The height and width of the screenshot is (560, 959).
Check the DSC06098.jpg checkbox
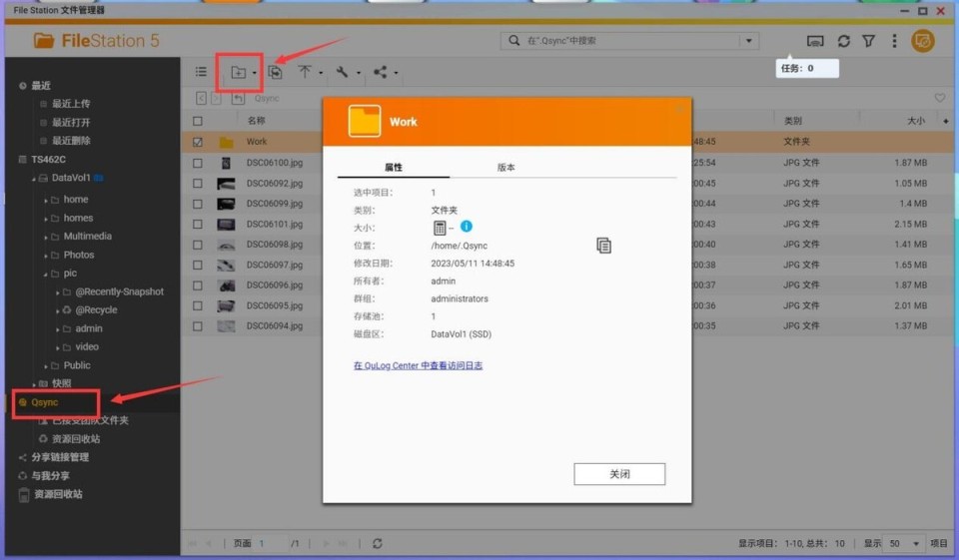pyautogui.click(x=198, y=245)
